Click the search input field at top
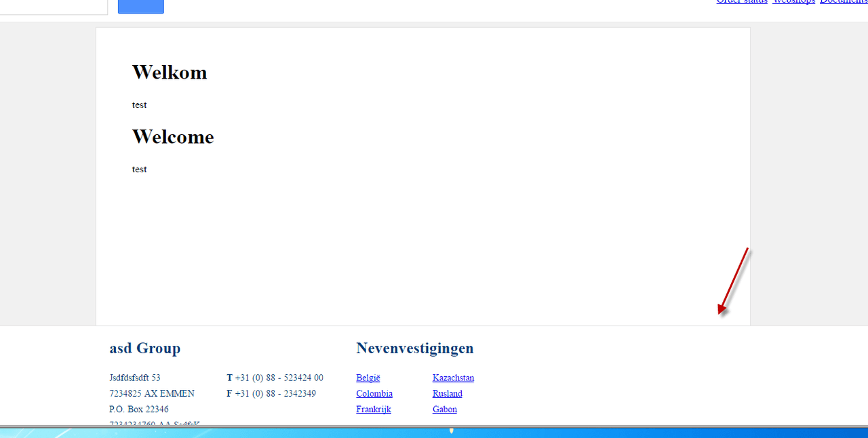The width and height of the screenshot is (868, 438). (x=53, y=6)
